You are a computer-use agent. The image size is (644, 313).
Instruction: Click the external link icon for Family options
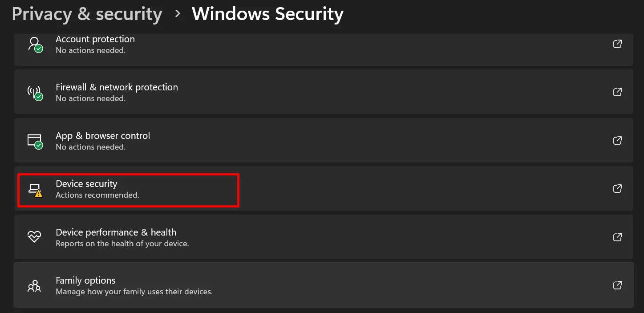click(617, 285)
